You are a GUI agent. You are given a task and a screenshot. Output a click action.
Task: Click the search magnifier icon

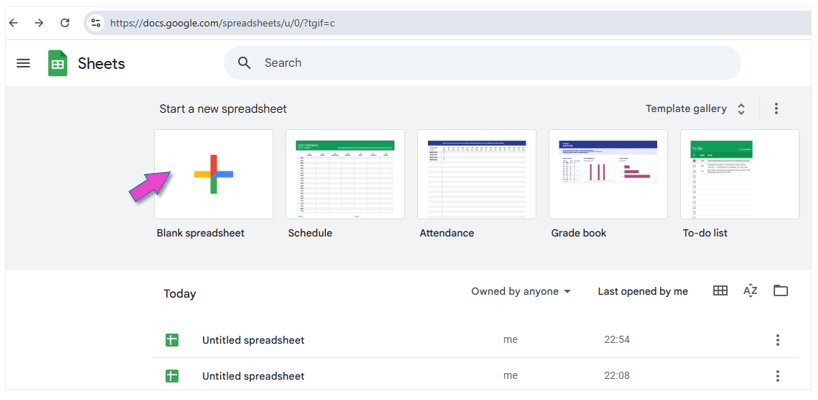244,63
